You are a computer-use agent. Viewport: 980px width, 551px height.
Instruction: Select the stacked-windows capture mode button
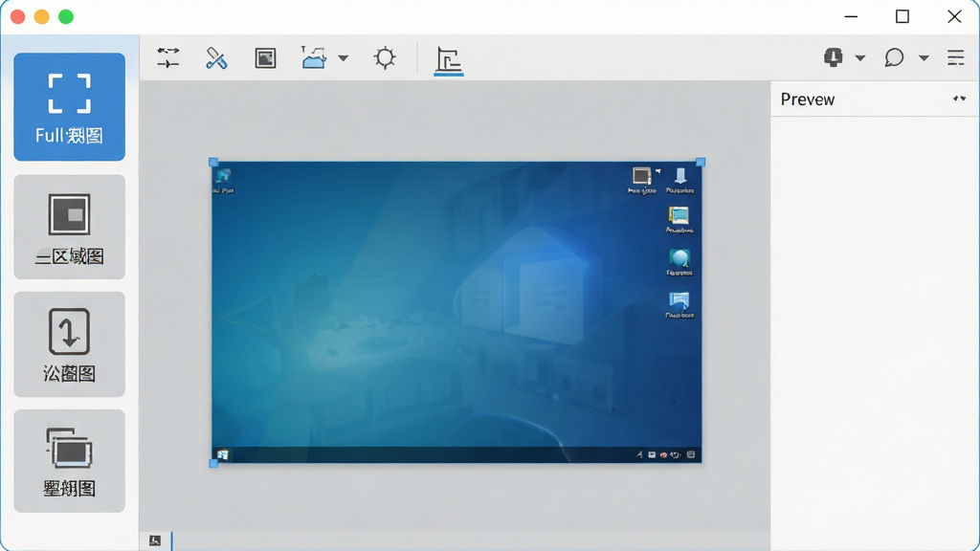tap(69, 461)
